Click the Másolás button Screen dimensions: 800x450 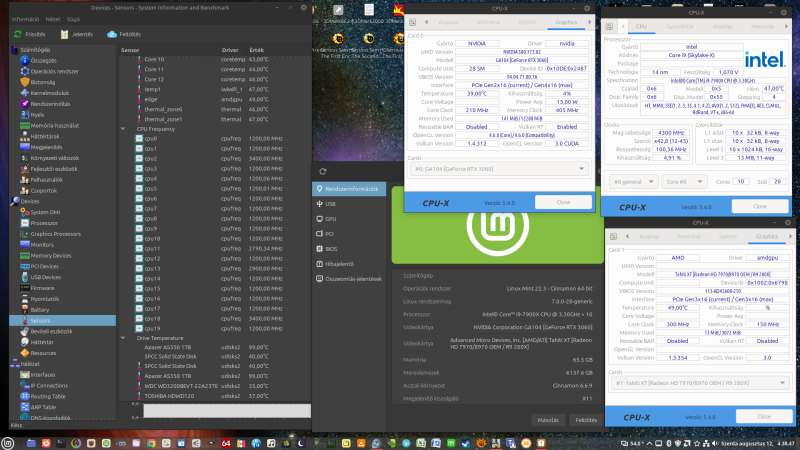[548, 420]
